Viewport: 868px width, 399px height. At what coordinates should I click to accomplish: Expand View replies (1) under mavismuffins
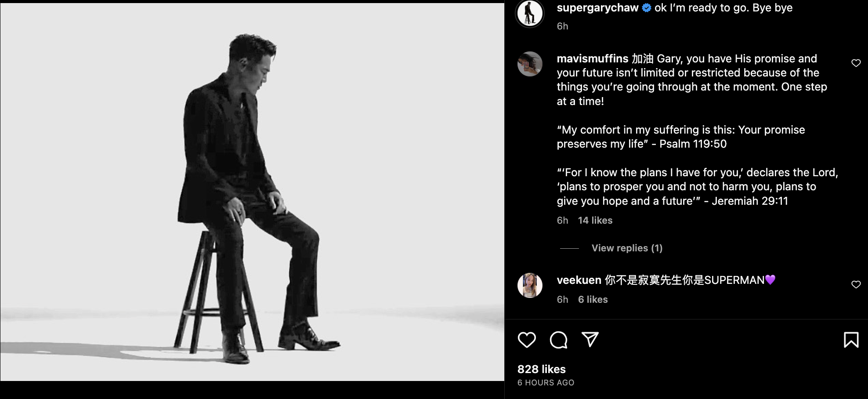(627, 248)
